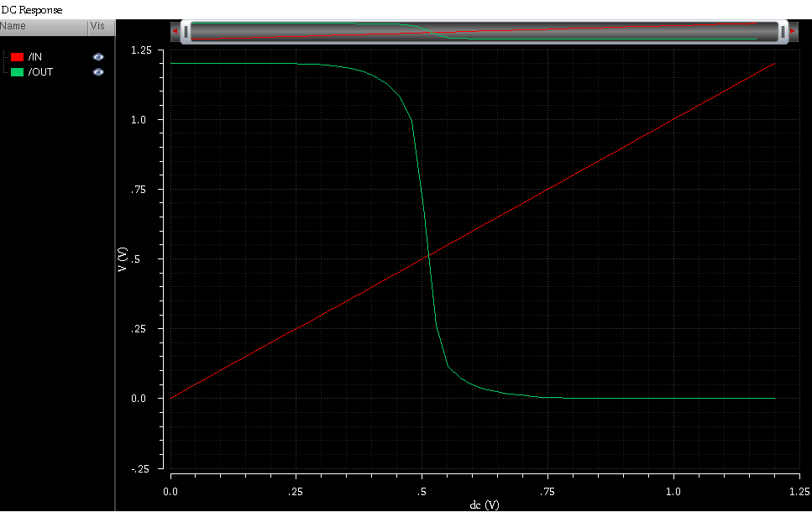The width and height of the screenshot is (812, 512).
Task: Click the -.25 y-axis tick label
Action: tap(140, 469)
